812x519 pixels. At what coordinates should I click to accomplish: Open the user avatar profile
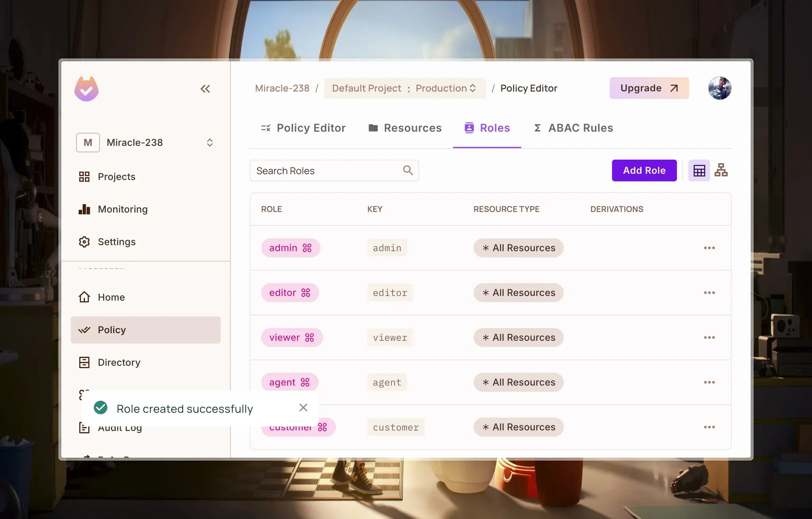[x=720, y=88]
